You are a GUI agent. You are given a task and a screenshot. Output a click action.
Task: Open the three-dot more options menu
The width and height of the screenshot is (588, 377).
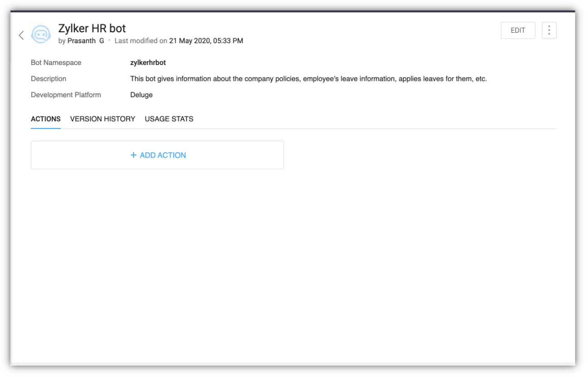coord(549,30)
